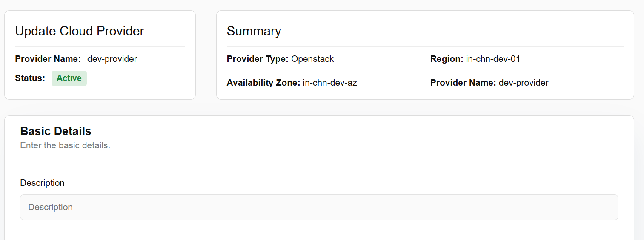Click the divider line under Basic Details subtitle
This screenshot has height=240, width=644.
[319, 161]
